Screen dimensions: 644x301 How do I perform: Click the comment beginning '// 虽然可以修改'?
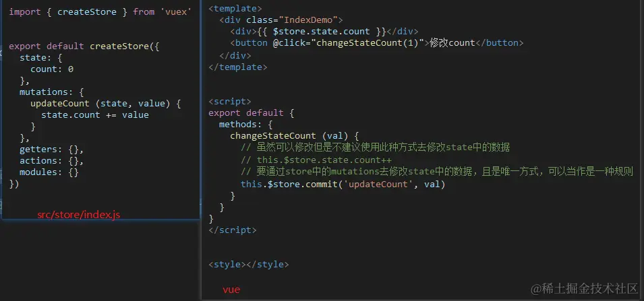[376, 147]
